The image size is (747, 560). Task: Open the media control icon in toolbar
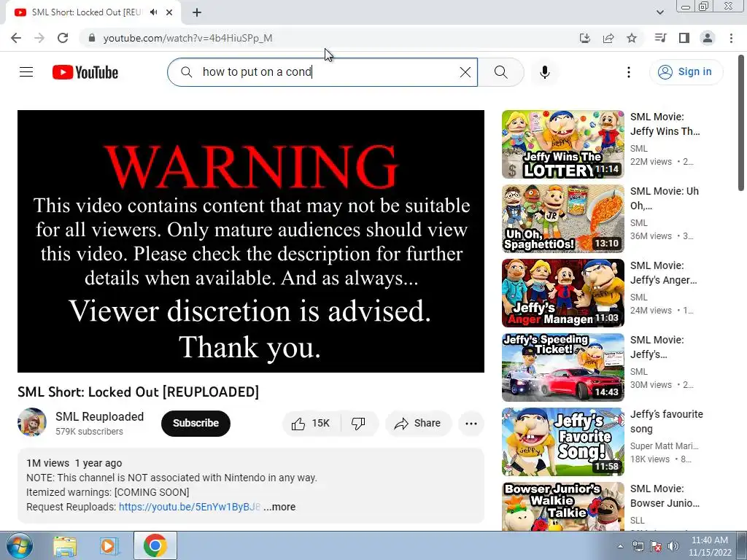pyautogui.click(x=660, y=38)
